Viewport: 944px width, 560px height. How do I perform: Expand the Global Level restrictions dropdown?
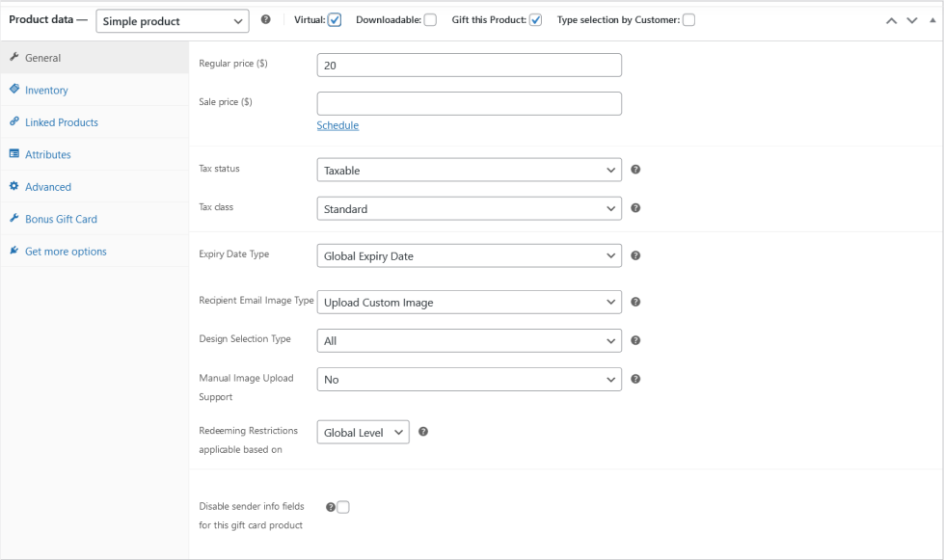363,433
